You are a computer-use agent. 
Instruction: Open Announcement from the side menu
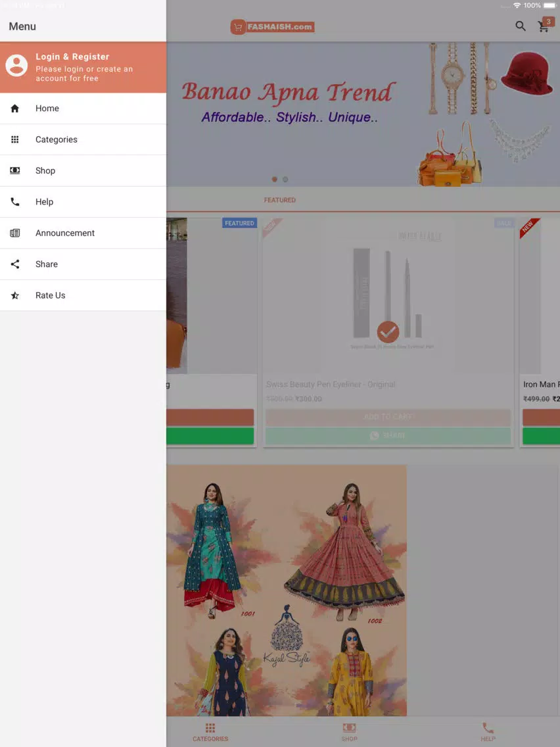[83, 233]
